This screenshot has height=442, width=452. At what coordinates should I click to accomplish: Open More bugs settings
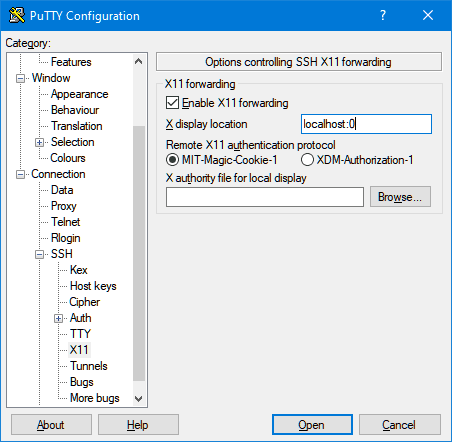pos(95,398)
